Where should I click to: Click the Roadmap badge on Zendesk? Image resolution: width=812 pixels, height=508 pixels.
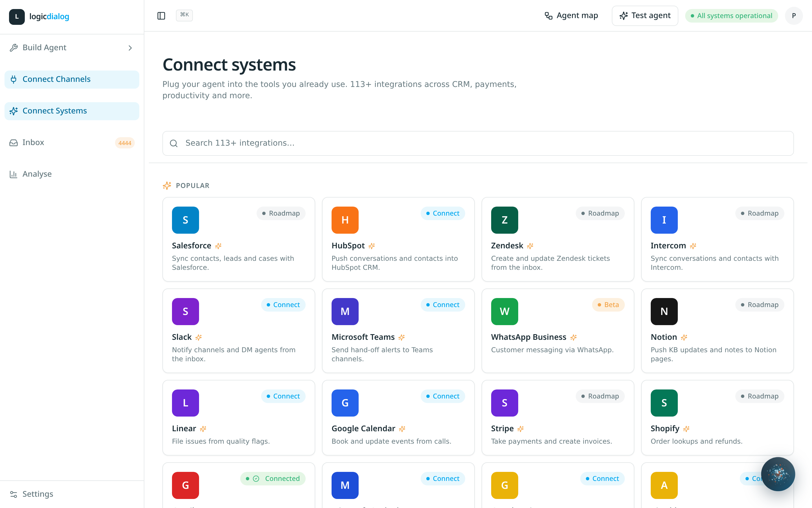coord(600,213)
